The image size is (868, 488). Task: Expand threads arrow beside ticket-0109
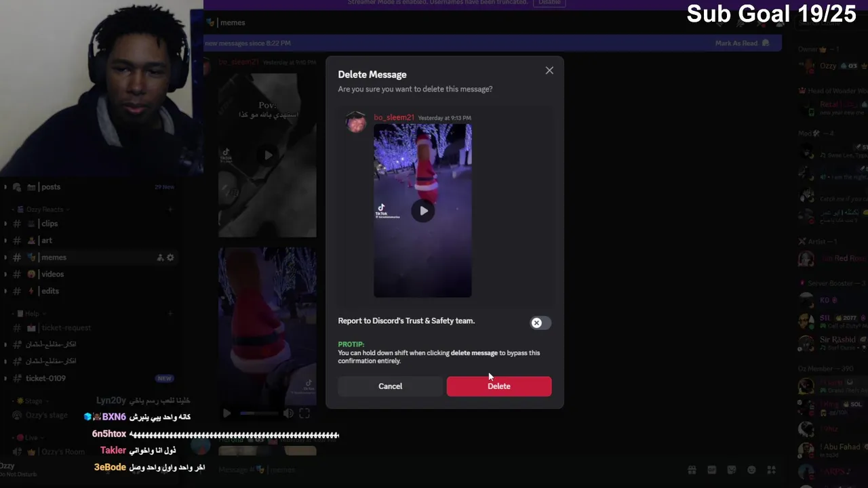[5, 378]
